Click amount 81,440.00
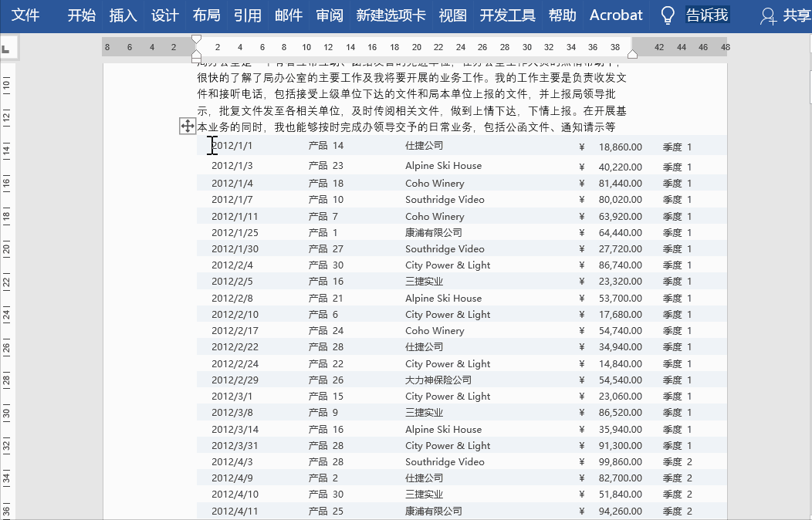 [x=621, y=183]
